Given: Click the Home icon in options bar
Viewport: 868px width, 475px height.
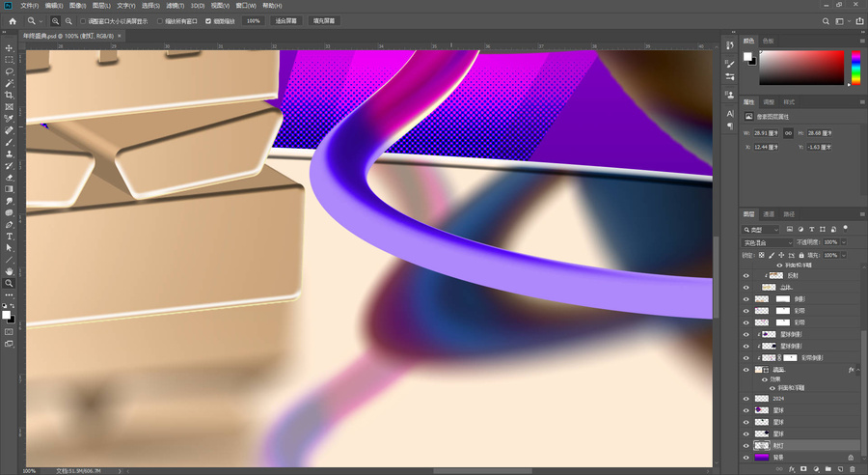Looking at the screenshot, I should (13, 21).
